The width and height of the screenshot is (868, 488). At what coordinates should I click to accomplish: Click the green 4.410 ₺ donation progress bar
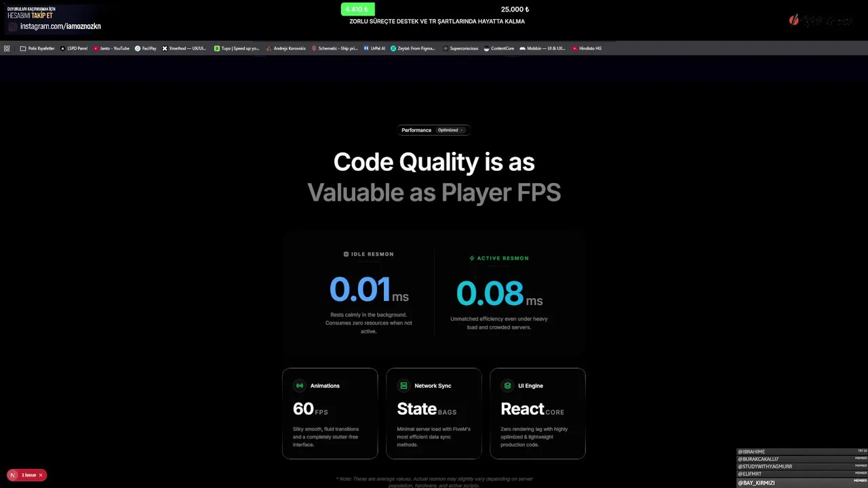tap(357, 9)
